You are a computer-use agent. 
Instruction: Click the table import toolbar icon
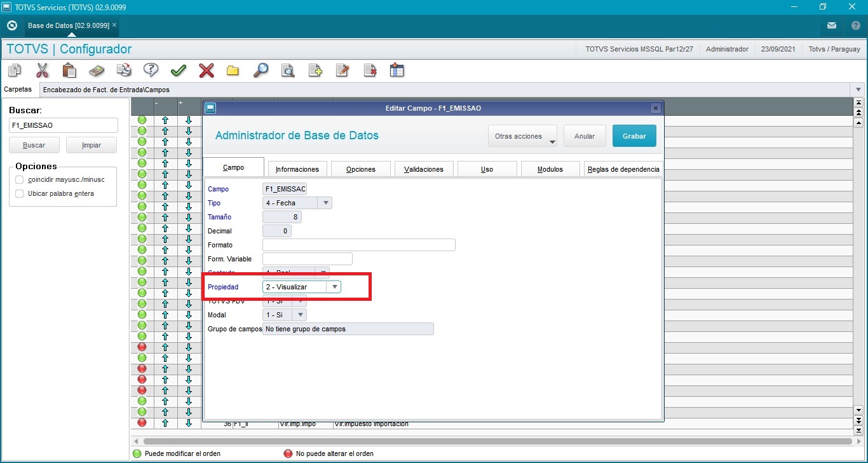[397, 70]
